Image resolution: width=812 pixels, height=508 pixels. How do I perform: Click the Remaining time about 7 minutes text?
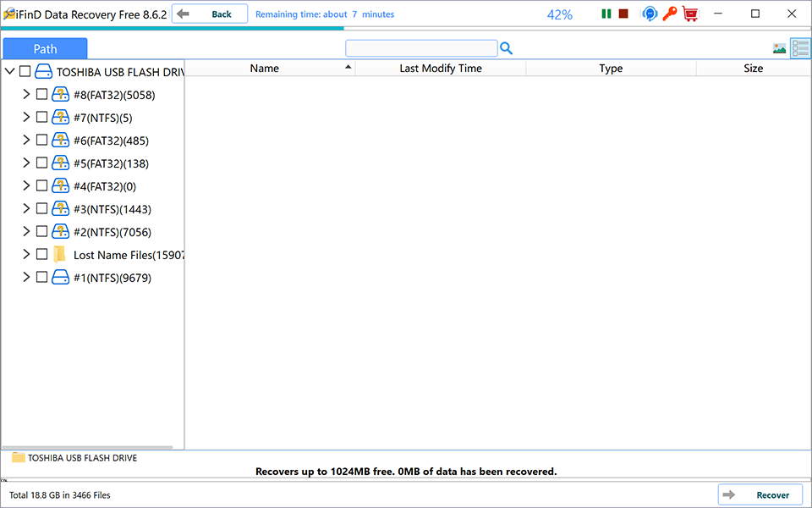325,14
